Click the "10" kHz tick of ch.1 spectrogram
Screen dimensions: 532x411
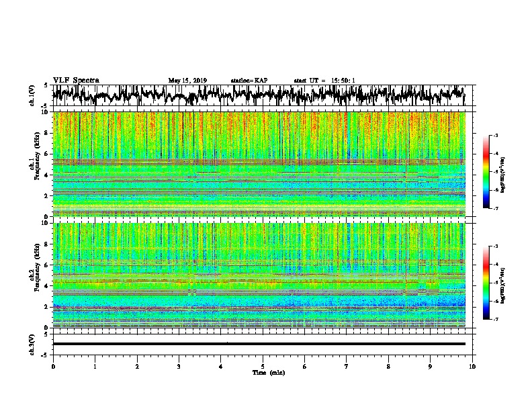coord(45,112)
